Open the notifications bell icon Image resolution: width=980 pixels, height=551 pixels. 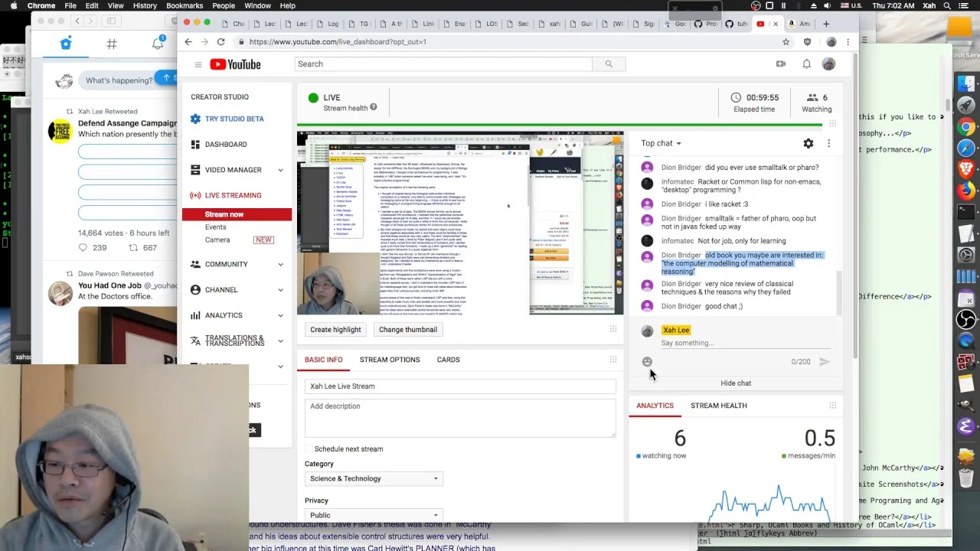[x=806, y=64]
